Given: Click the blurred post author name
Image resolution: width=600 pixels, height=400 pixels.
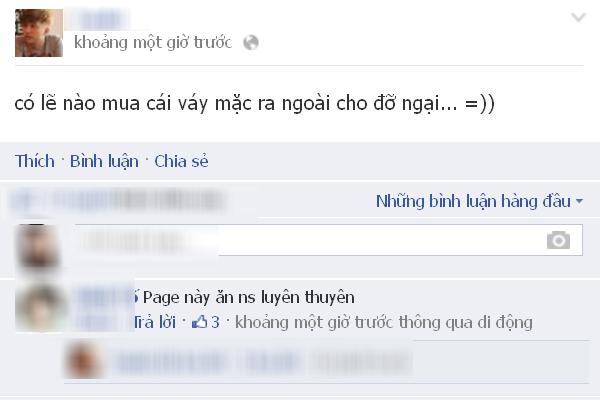Looking at the screenshot, I should tap(99, 20).
